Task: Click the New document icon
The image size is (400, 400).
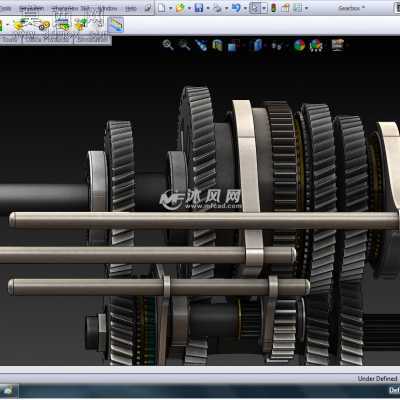Action: point(162,8)
